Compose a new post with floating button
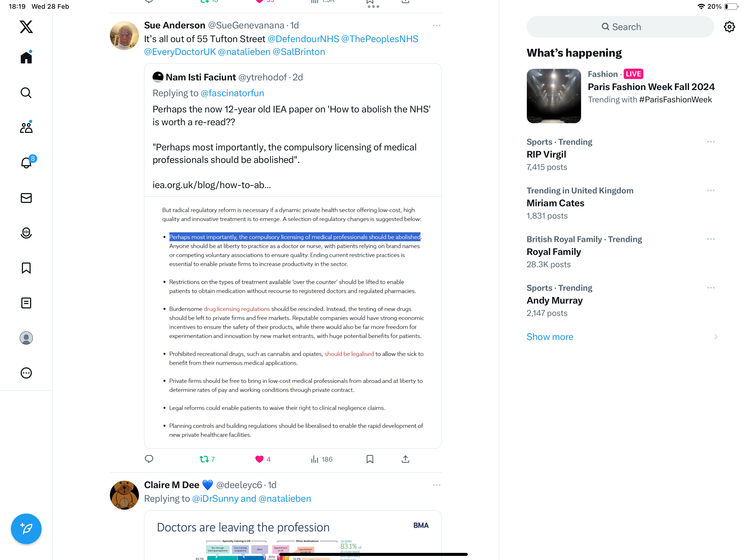 (26, 529)
